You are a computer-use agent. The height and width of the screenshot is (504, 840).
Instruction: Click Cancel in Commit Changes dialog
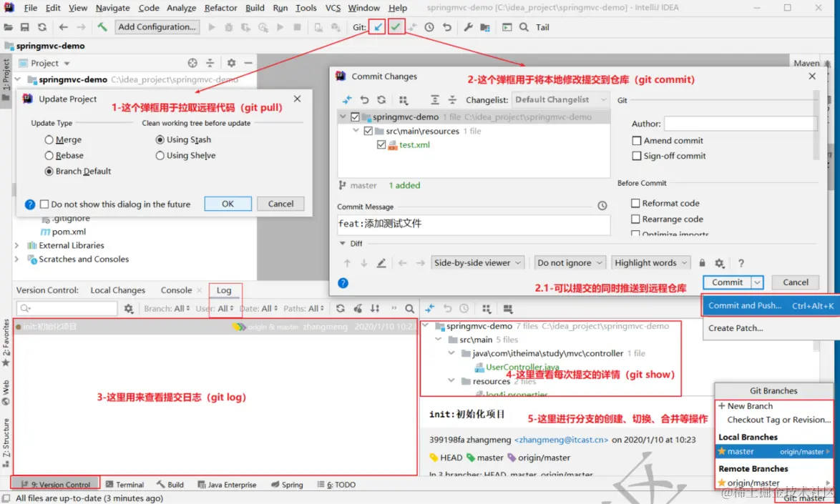796,282
